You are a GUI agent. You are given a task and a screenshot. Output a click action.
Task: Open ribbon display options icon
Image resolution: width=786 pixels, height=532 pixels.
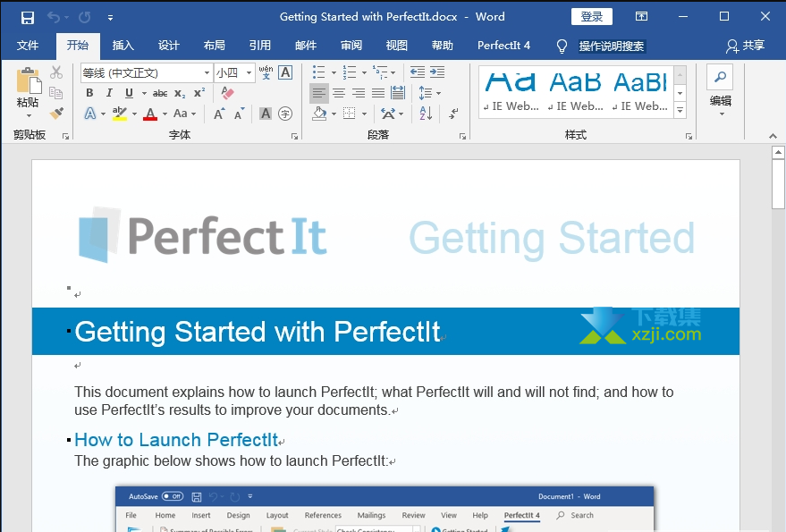641,17
